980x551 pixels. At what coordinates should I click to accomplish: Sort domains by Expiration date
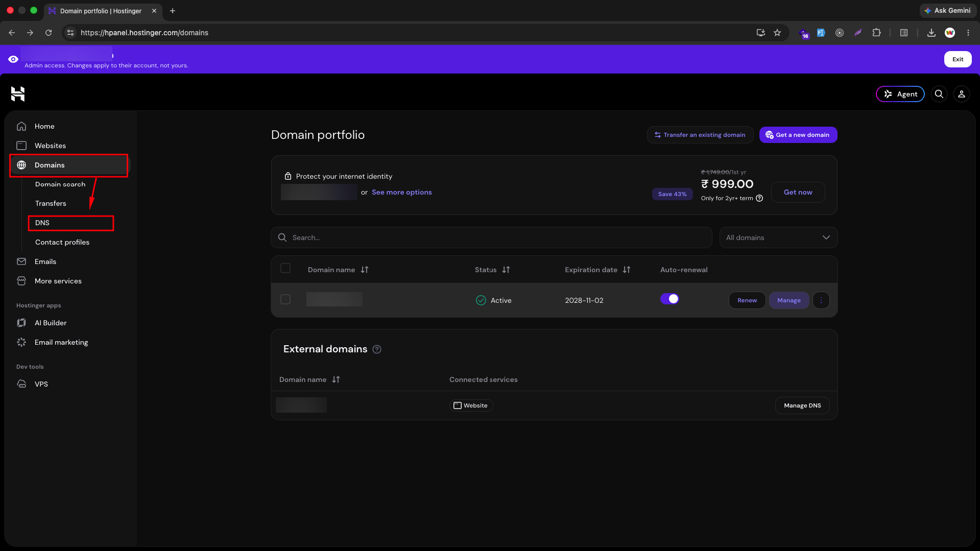(627, 270)
